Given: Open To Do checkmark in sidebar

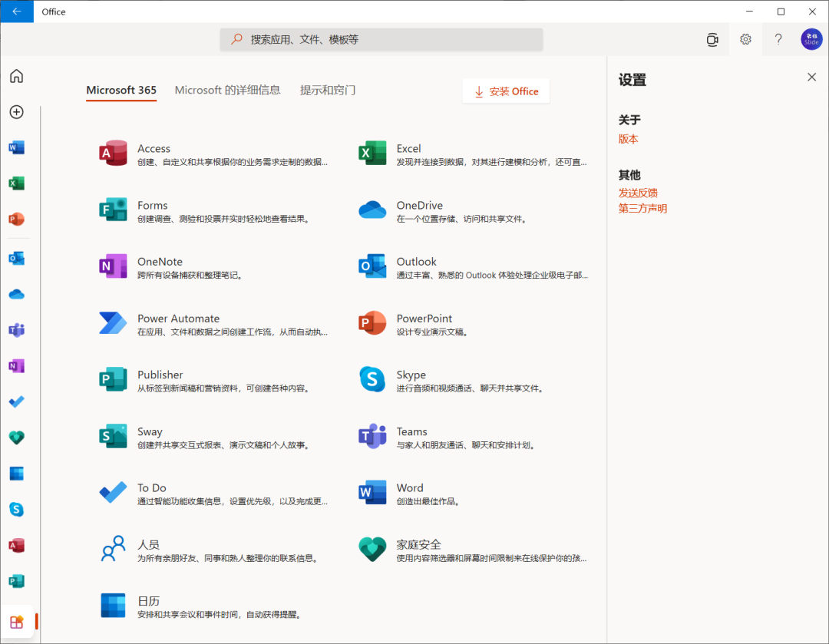Looking at the screenshot, I should pos(16,402).
